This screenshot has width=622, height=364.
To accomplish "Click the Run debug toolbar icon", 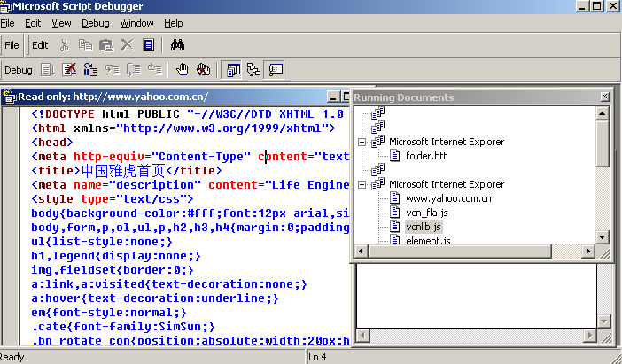I will click(x=48, y=70).
